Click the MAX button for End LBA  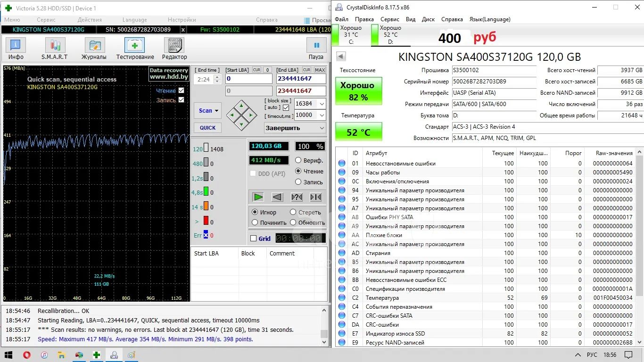pyautogui.click(x=320, y=70)
